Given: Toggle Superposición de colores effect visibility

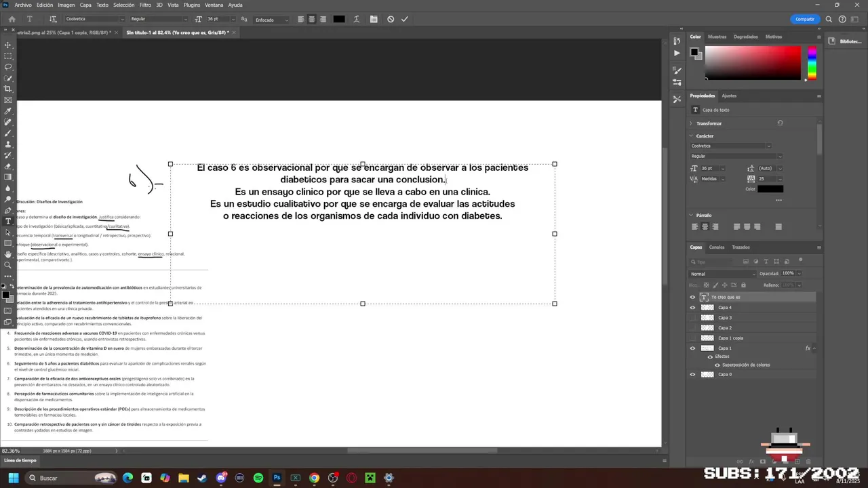Looking at the screenshot, I should click(x=717, y=365).
